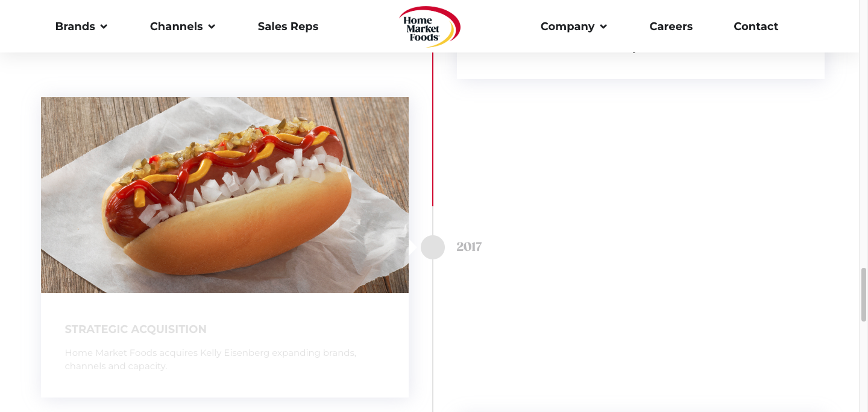The image size is (868, 412).
Task: Open the Careers page
Action: click(671, 27)
